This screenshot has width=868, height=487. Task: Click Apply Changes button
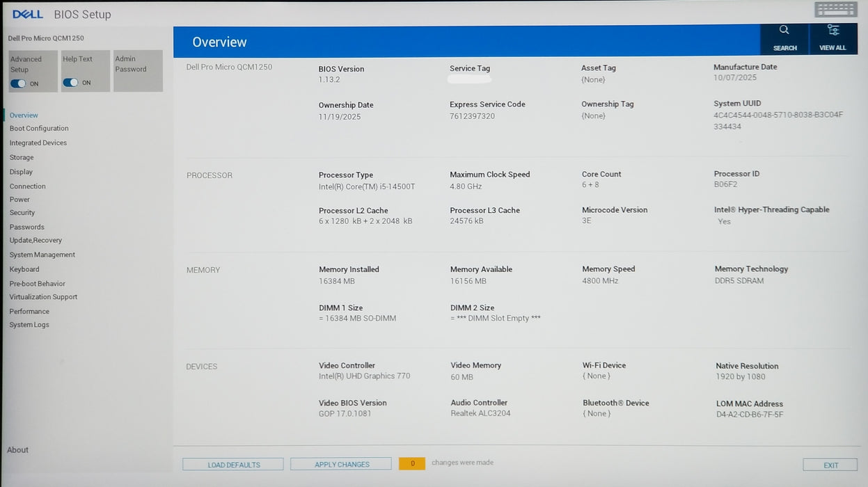pyautogui.click(x=342, y=464)
